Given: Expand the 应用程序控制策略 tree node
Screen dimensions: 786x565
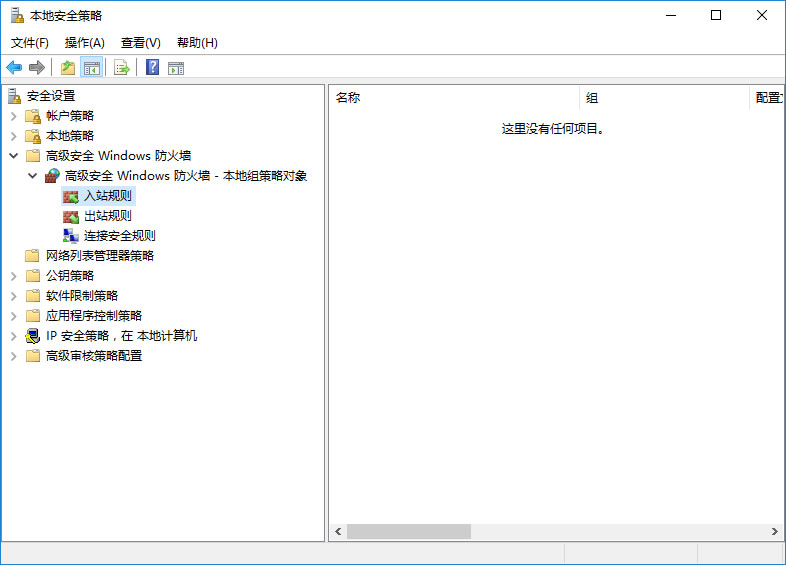Looking at the screenshot, I should pyautogui.click(x=14, y=316).
